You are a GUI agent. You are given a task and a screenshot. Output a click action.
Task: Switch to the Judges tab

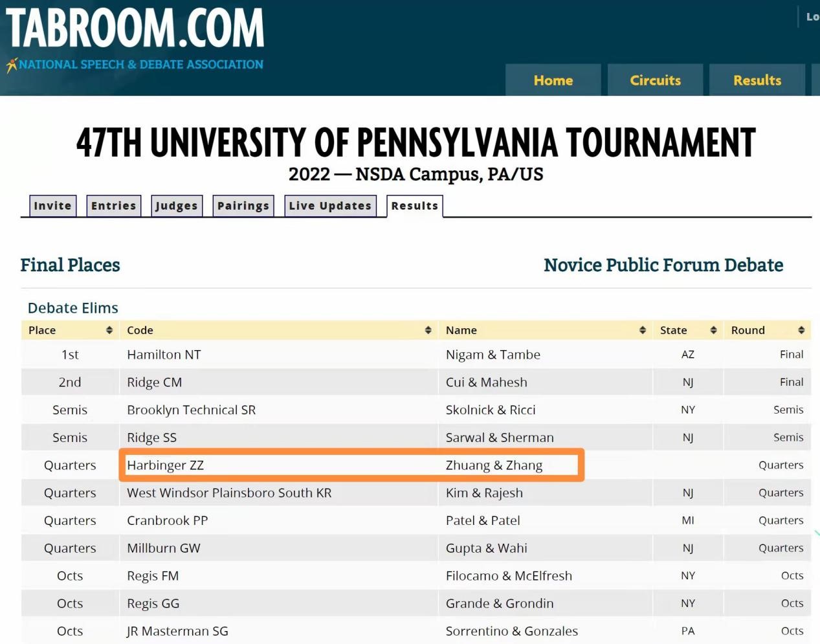(x=176, y=206)
